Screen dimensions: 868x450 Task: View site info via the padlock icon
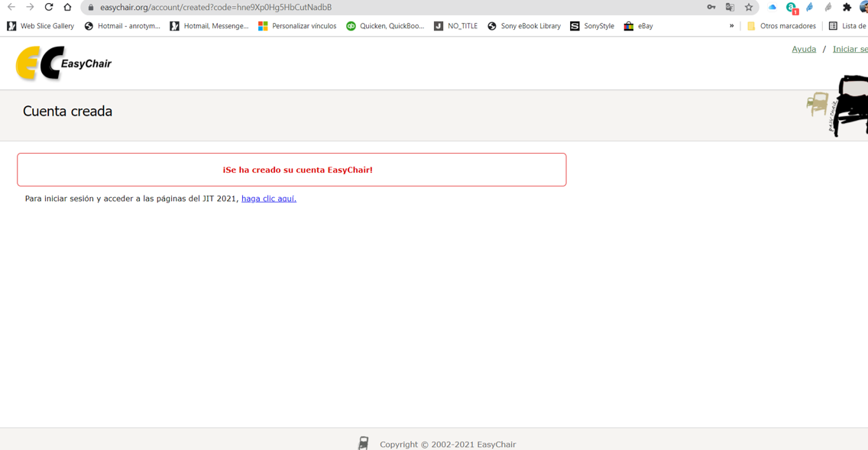[x=91, y=7]
